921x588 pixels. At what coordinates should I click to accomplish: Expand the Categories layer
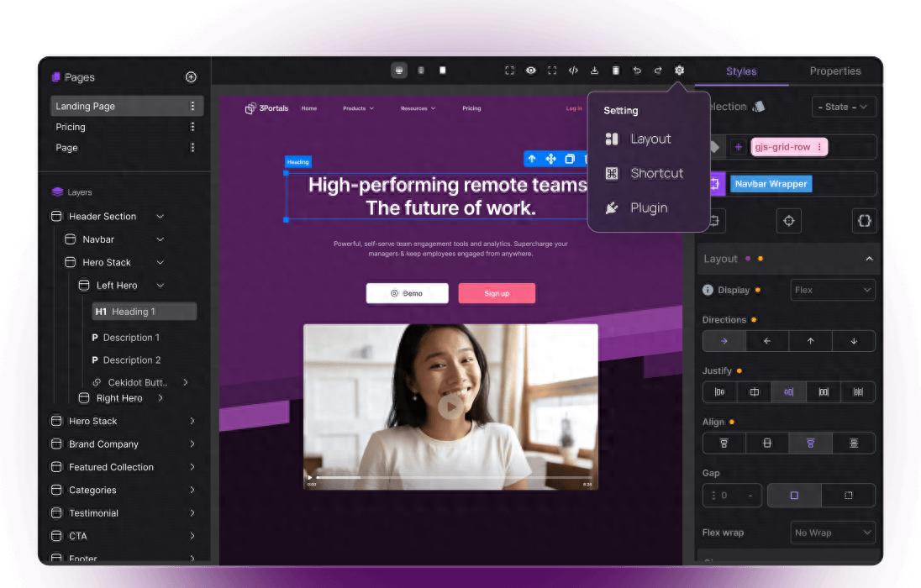(x=192, y=490)
